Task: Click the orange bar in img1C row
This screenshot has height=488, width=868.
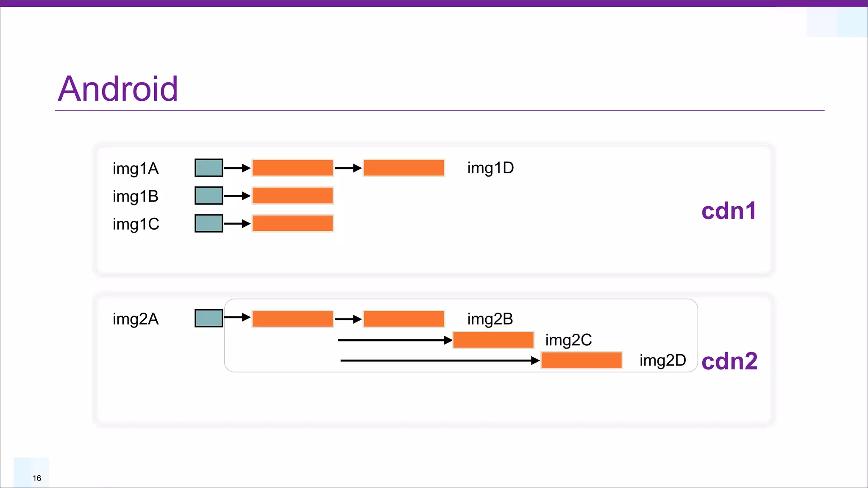Action: pos(292,223)
